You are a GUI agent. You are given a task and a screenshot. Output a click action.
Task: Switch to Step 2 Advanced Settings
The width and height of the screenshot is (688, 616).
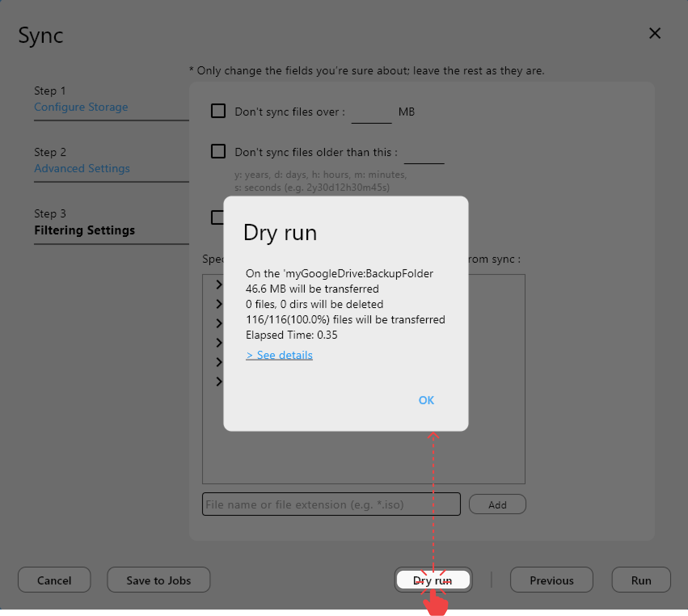[82, 168]
